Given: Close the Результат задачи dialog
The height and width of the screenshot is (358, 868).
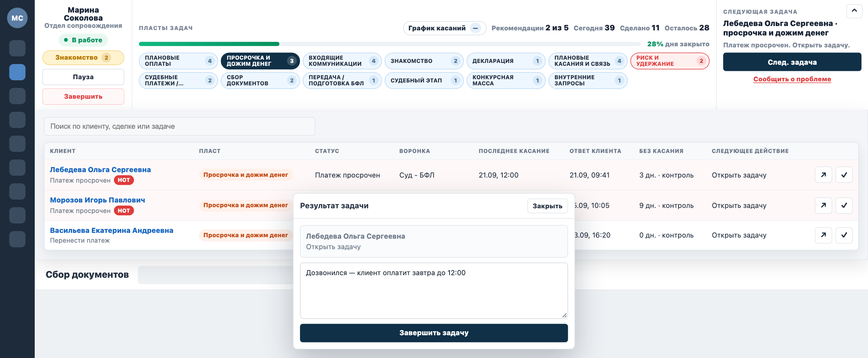Looking at the screenshot, I should click(547, 206).
